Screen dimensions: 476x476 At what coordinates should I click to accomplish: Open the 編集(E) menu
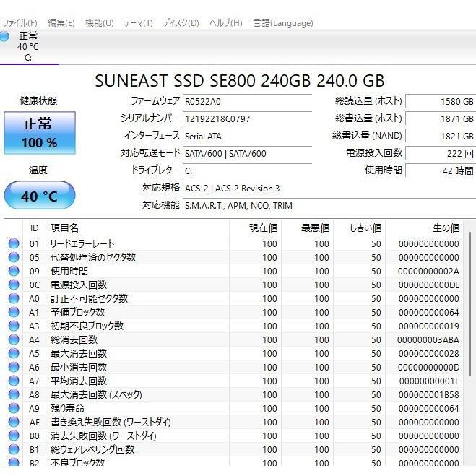(x=61, y=23)
